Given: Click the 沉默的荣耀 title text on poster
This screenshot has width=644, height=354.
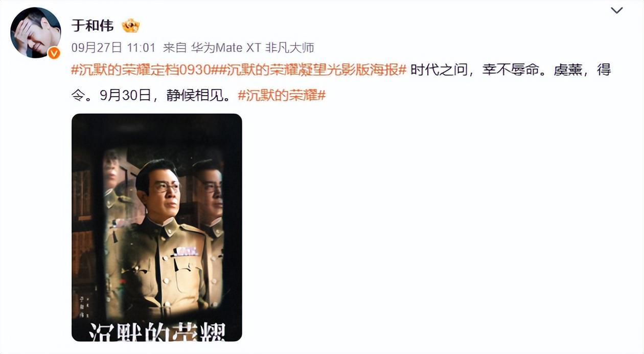Looking at the screenshot, I should pyautogui.click(x=156, y=332).
